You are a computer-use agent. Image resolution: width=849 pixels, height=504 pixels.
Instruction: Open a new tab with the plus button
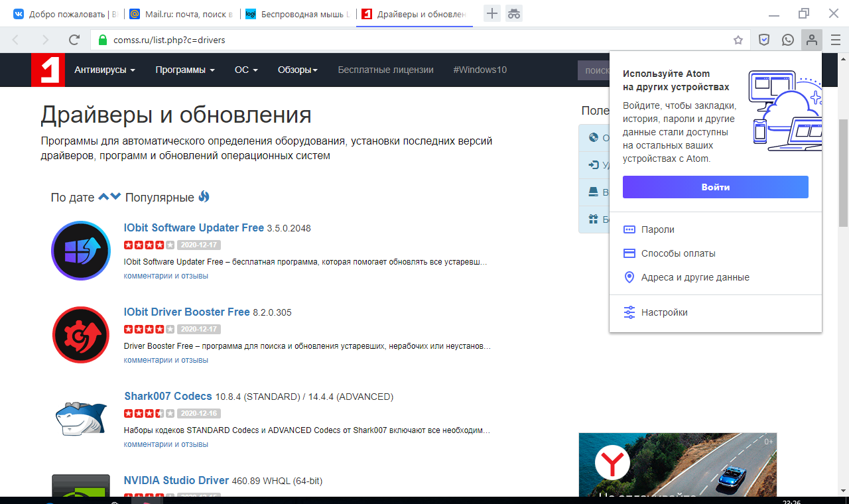click(492, 13)
